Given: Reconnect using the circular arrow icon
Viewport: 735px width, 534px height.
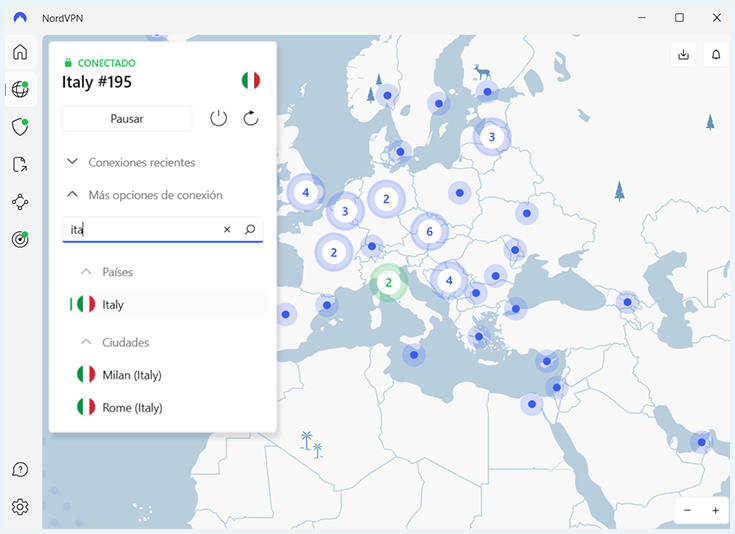Looking at the screenshot, I should (x=251, y=118).
